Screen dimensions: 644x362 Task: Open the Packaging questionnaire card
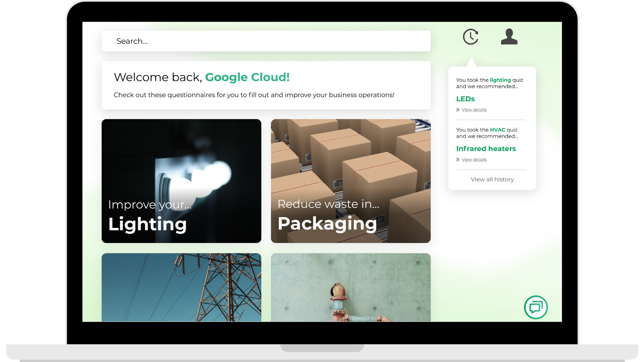[x=351, y=181]
